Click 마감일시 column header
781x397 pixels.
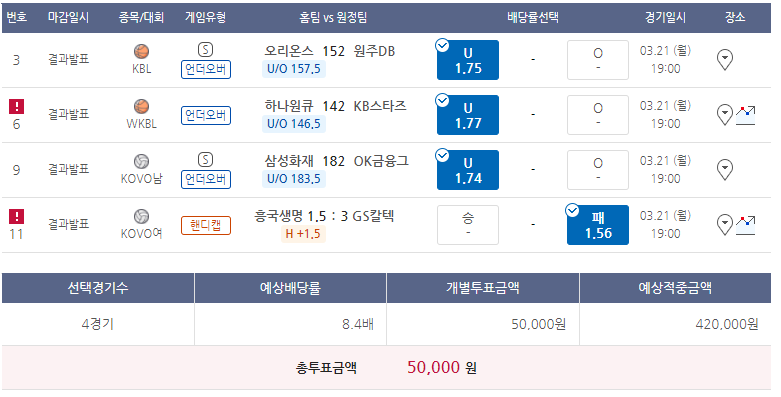68,17
